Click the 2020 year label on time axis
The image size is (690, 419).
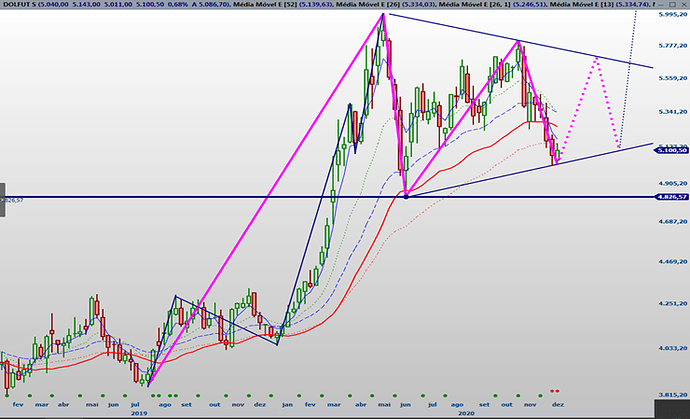[466, 413]
